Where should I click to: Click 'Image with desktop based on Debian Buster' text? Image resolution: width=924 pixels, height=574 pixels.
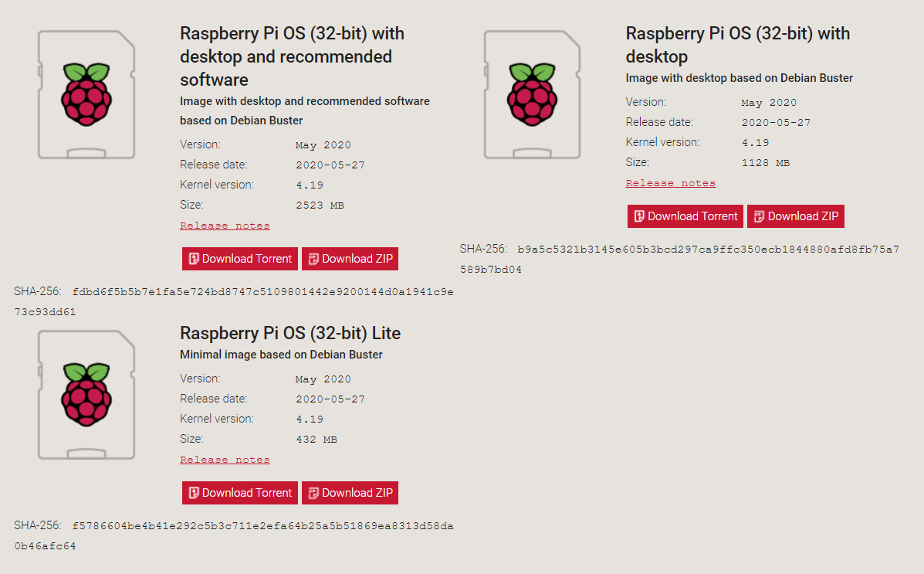click(739, 78)
